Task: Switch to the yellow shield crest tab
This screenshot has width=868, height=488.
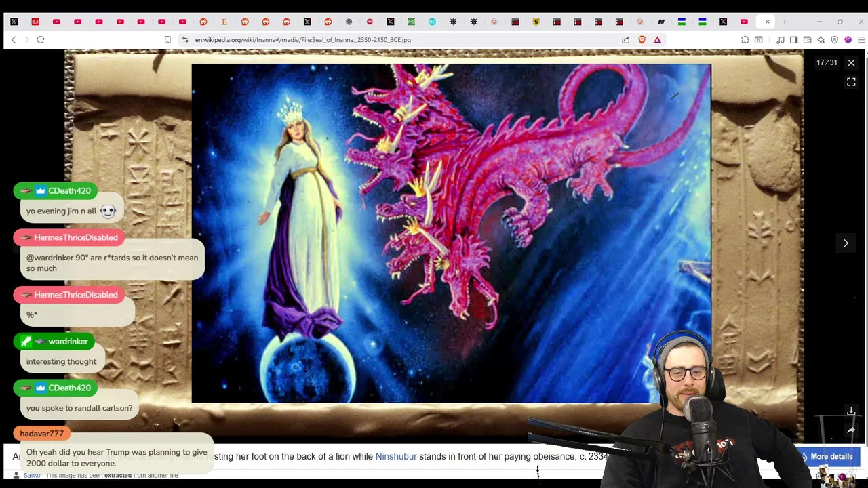Action: pyautogui.click(x=536, y=22)
